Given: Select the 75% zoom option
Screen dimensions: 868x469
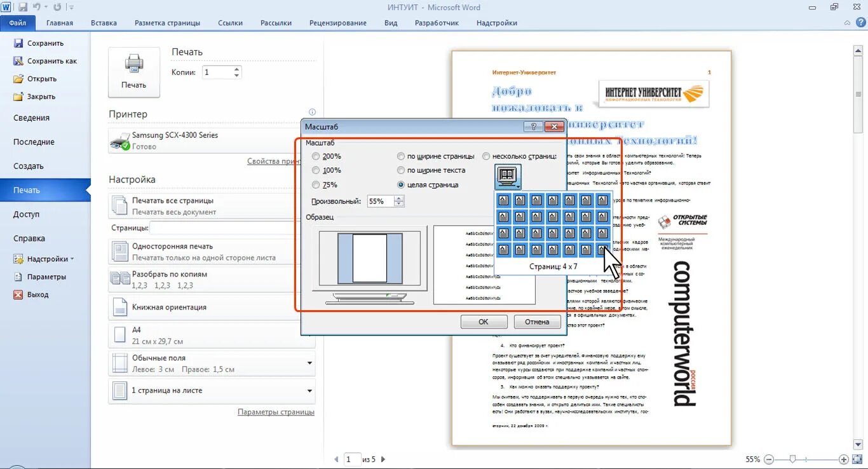Looking at the screenshot, I should click(325, 185).
